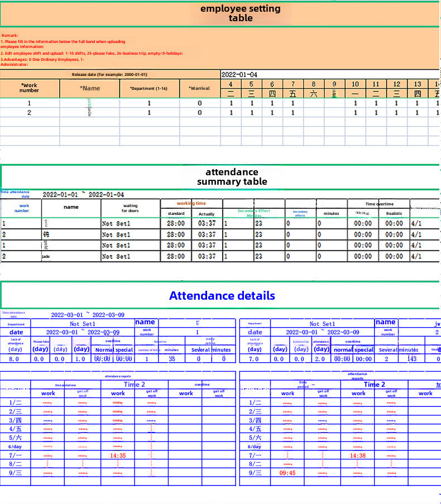Click the 'waiting for doors' column header
The height and width of the screenshot is (504, 441).
130,208
